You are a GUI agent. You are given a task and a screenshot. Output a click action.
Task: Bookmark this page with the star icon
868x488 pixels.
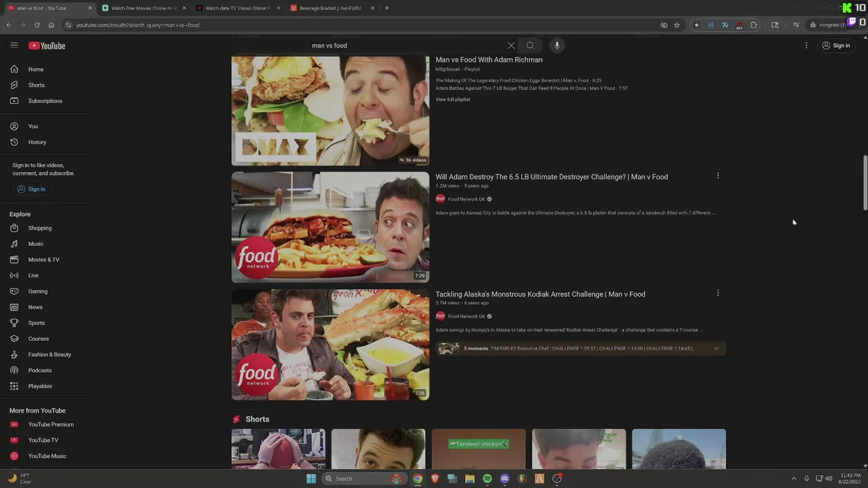[677, 25]
